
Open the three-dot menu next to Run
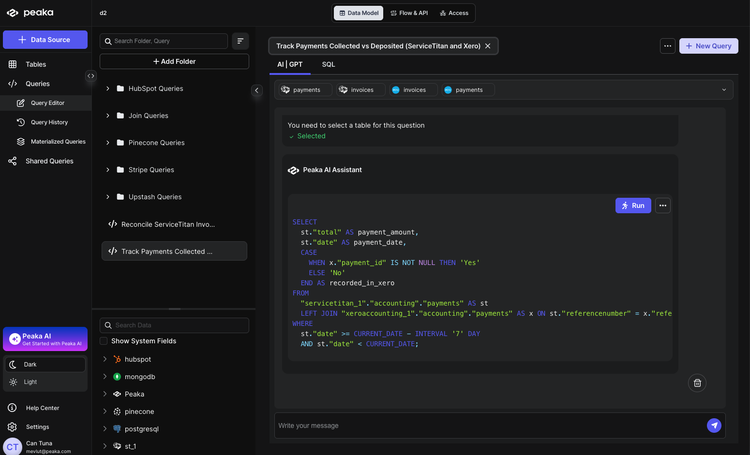point(663,205)
